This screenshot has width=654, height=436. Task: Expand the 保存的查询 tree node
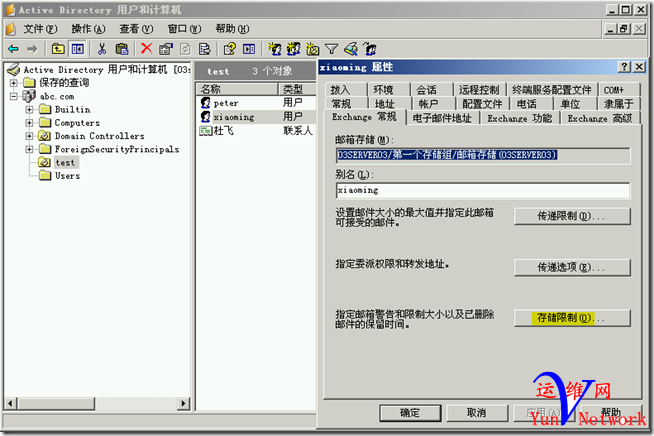click(14, 83)
